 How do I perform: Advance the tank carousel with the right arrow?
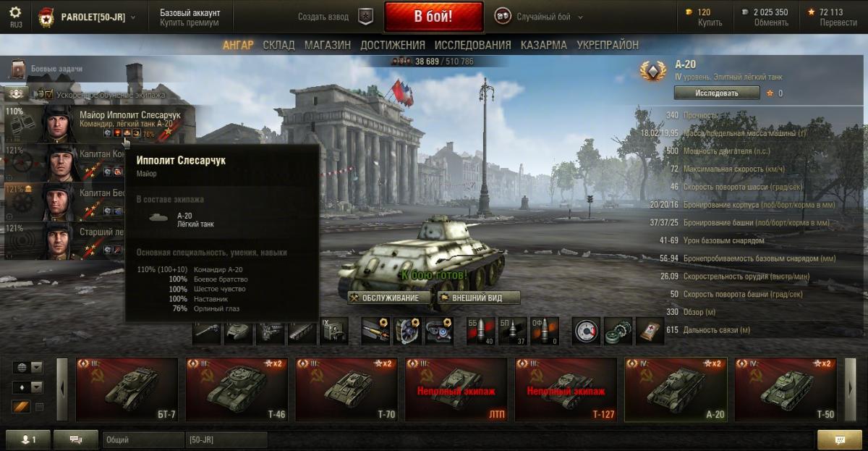pos(850,389)
